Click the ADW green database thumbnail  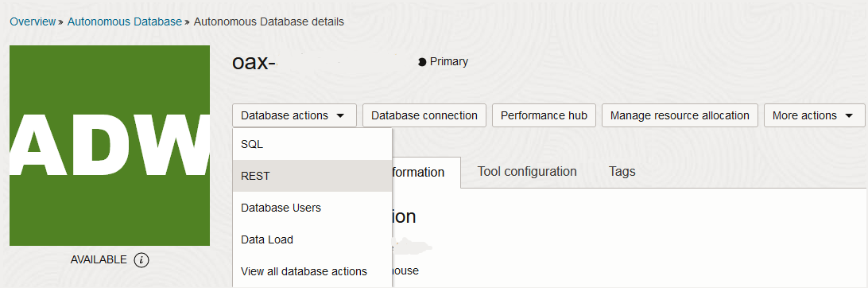tap(110, 146)
